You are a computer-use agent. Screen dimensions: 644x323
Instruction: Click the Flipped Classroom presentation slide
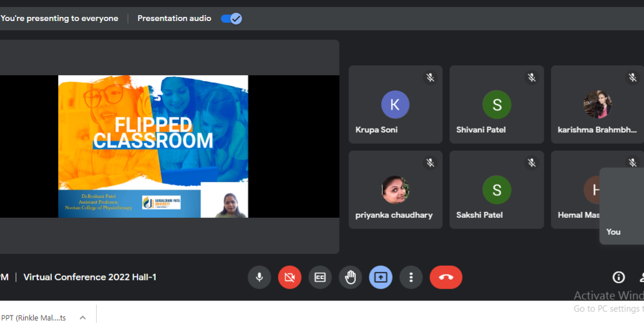153,146
